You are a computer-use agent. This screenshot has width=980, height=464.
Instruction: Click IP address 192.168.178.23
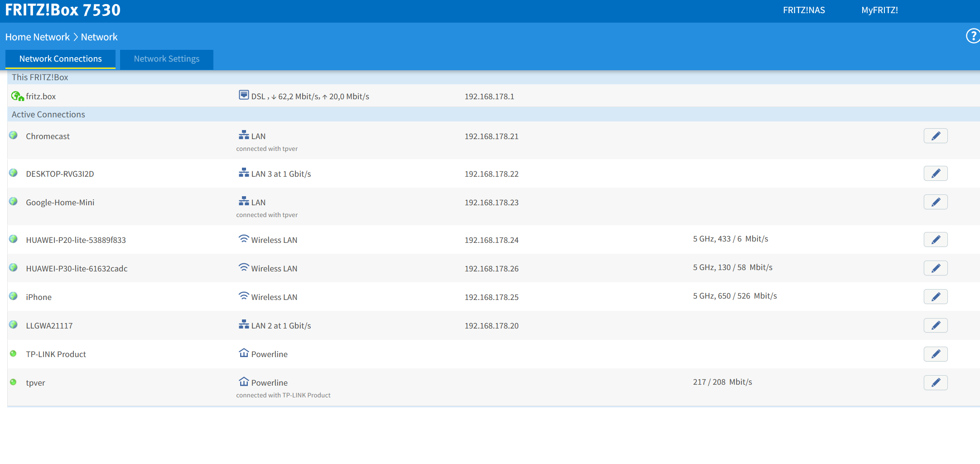[x=492, y=203]
